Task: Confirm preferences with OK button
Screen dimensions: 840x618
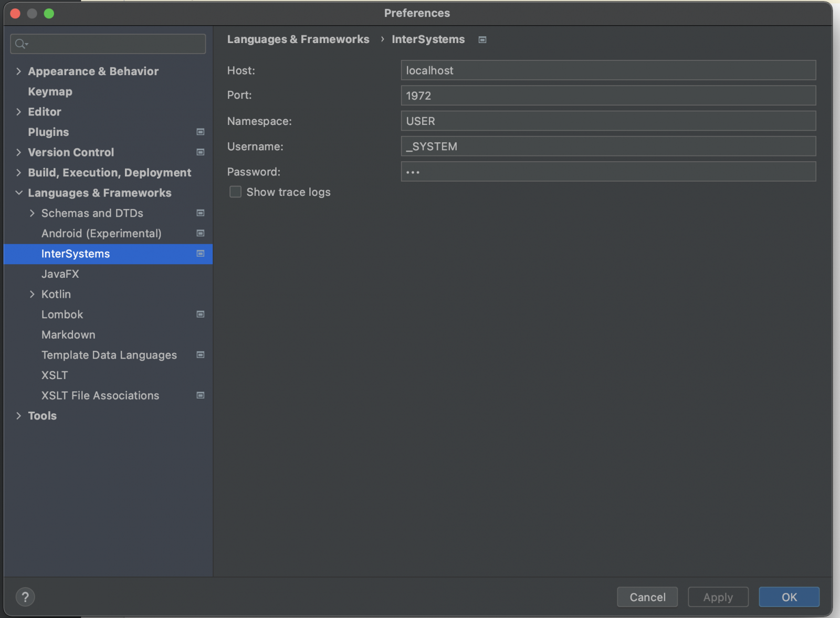Action: point(789,597)
